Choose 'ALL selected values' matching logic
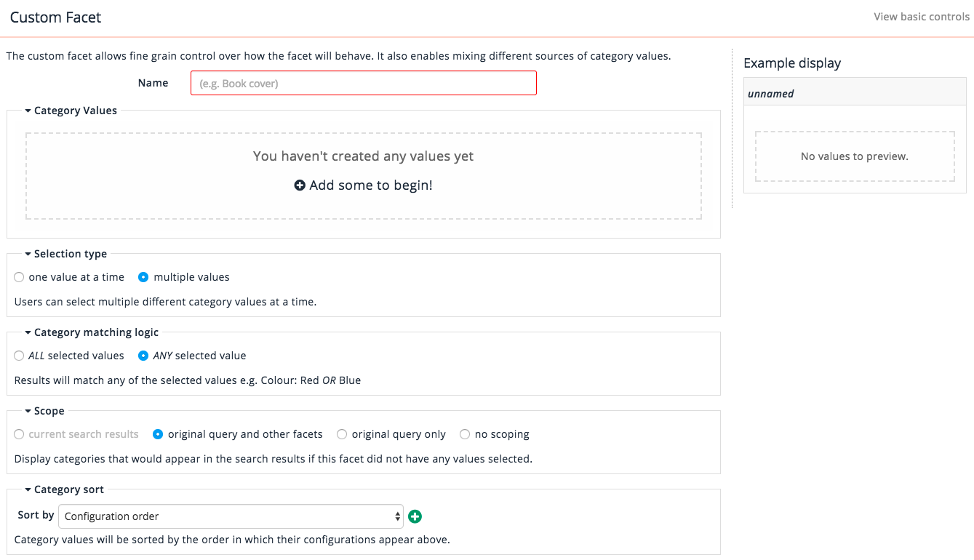This screenshot has width=974, height=560. coord(20,356)
